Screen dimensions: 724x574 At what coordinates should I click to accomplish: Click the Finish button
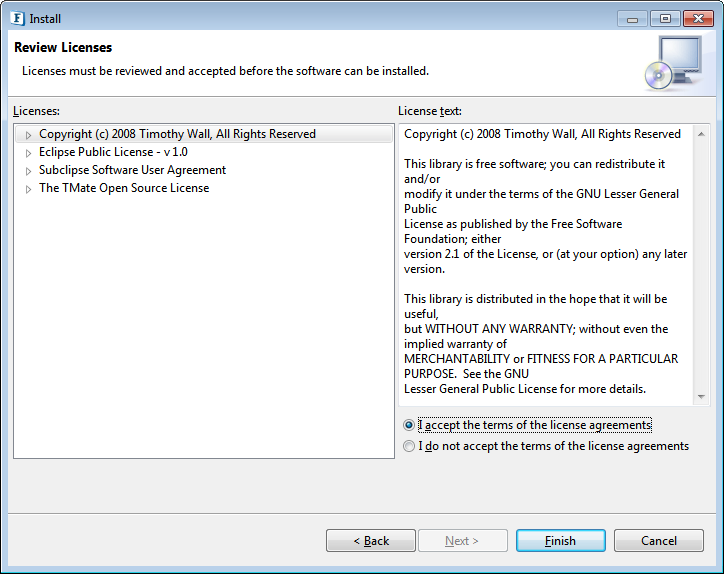(x=561, y=540)
